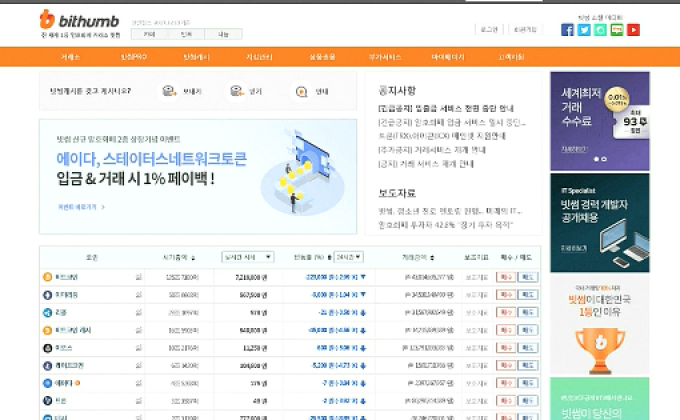
Task: Click the 내역 history icon
Action: [x=301, y=92]
